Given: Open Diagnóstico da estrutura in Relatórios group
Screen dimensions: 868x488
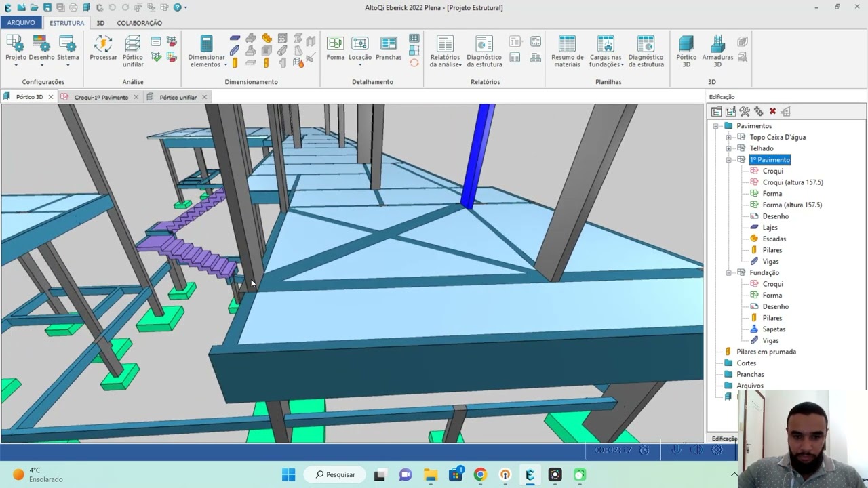Looking at the screenshot, I should [x=484, y=52].
